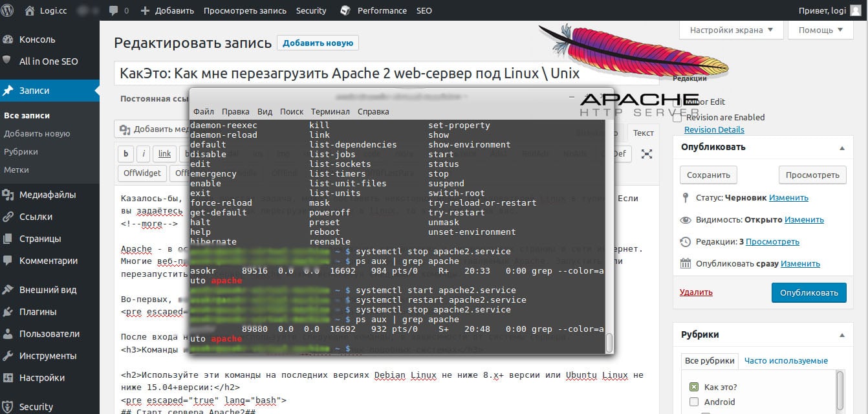Open All in One SEO sidebar item
Image resolution: width=868 pixels, height=414 pixels.
(50, 61)
